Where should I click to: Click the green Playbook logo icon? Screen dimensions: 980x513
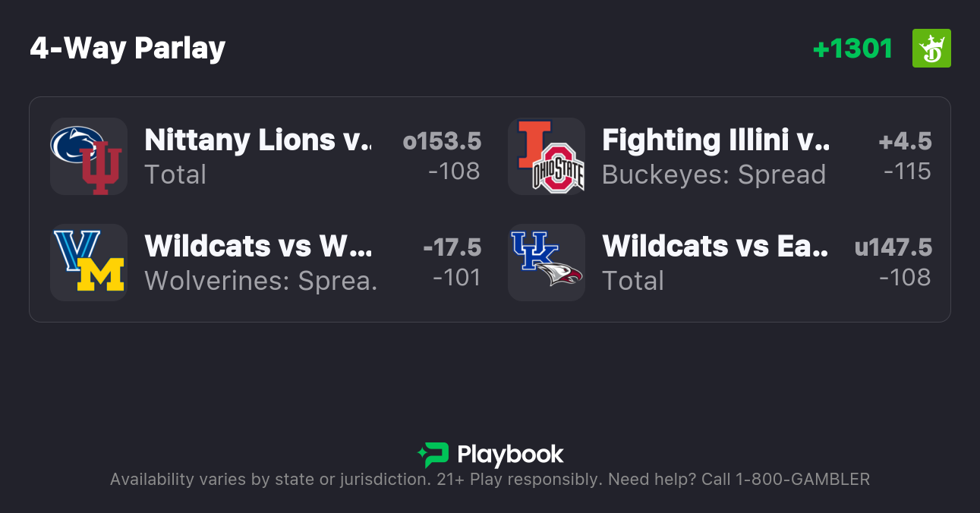pyautogui.click(x=433, y=455)
